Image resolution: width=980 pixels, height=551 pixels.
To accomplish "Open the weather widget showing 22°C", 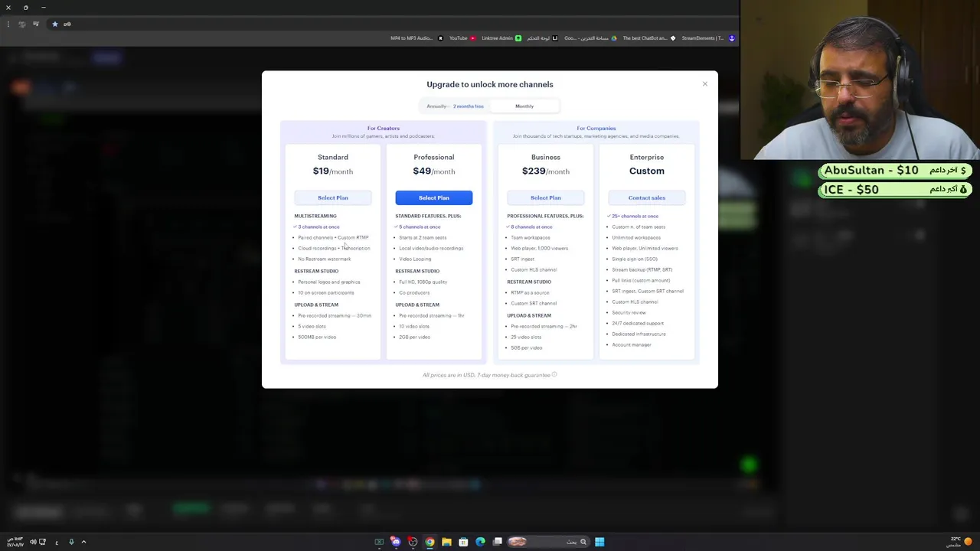I will (960, 542).
